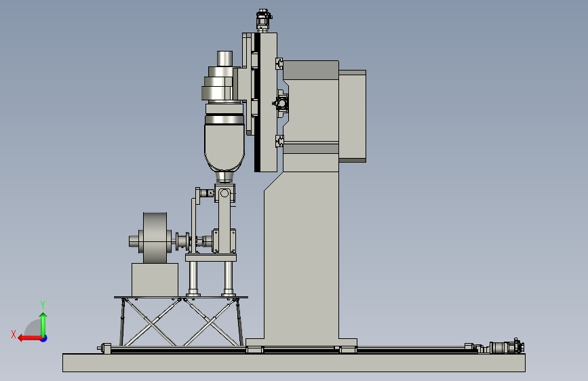Select the black vertical strip on the slide plate
The width and height of the screenshot is (588, 381).
[x=257, y=102]
